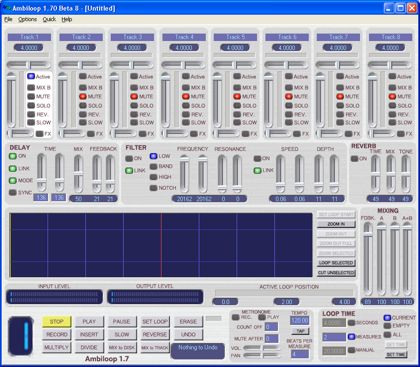Screen dimensions: 420x367
Task: Click the SET LOOP button
Action: 155,322
